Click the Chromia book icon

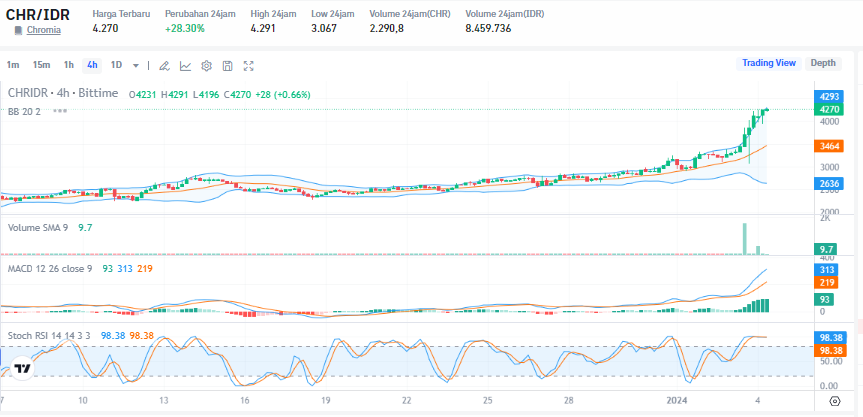18,30
